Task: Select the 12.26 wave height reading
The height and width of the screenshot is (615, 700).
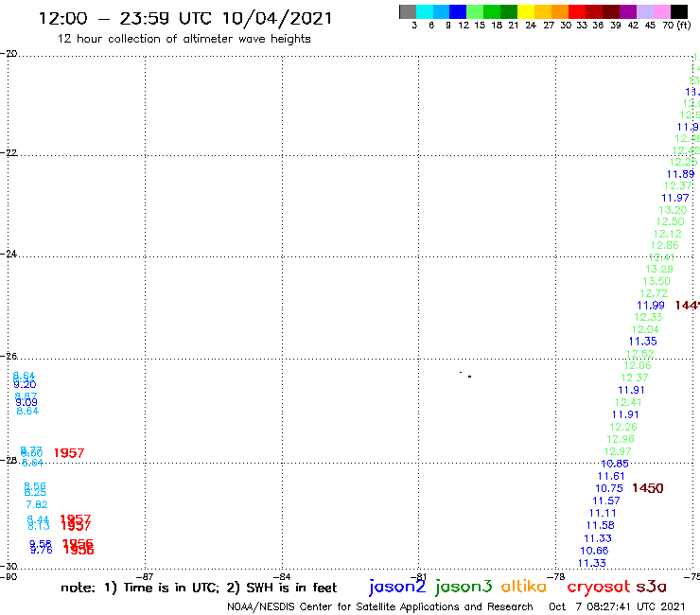Action: click(x=622, y=427)
